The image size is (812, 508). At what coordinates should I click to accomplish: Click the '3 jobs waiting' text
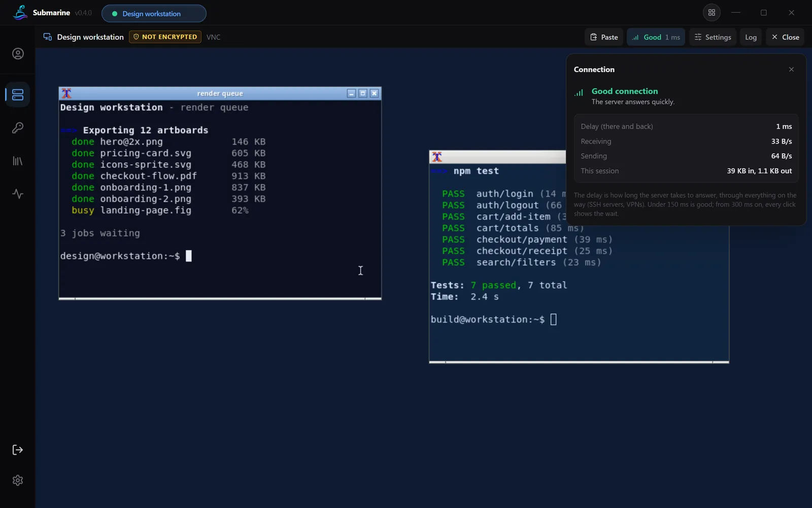[100, 233]
